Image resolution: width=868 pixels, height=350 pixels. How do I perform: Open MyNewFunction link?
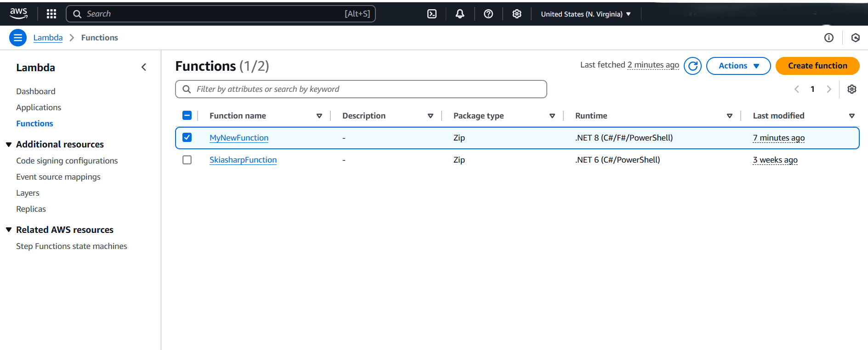[239, 138]
